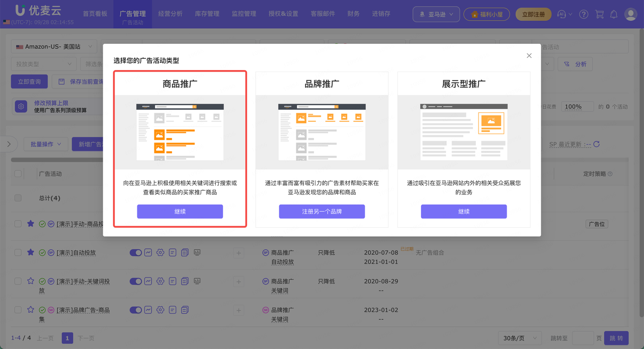
Task: Check the 自动投放 row checkbox
Action: coord(18,252)
